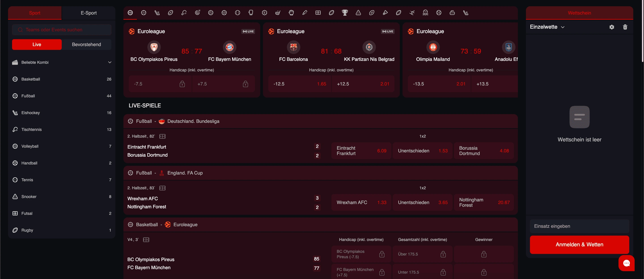Open the betslip settings gear icon
The image size is (644, 279).
point(612,27)
